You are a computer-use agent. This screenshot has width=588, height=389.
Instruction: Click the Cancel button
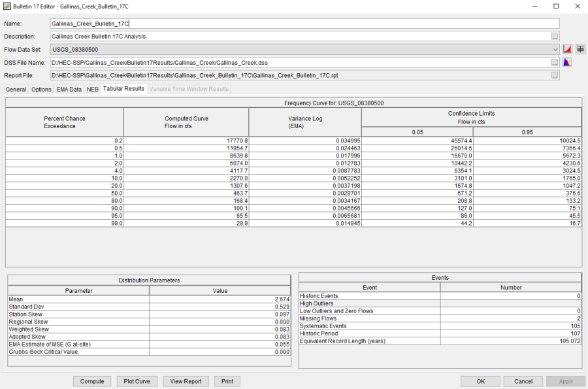click(x=523, y=381)
